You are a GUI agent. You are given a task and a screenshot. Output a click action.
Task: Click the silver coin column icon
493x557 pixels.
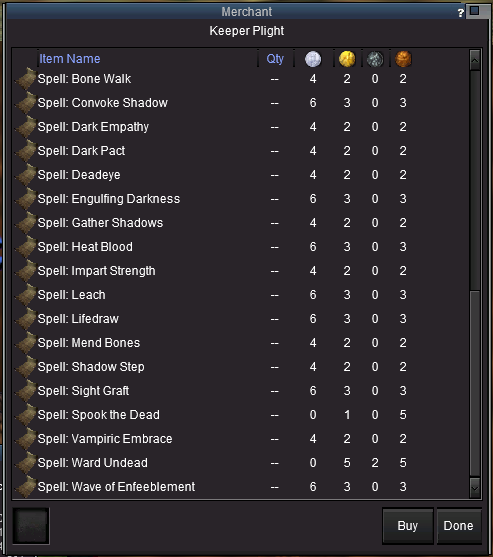[x=375, y=59]
